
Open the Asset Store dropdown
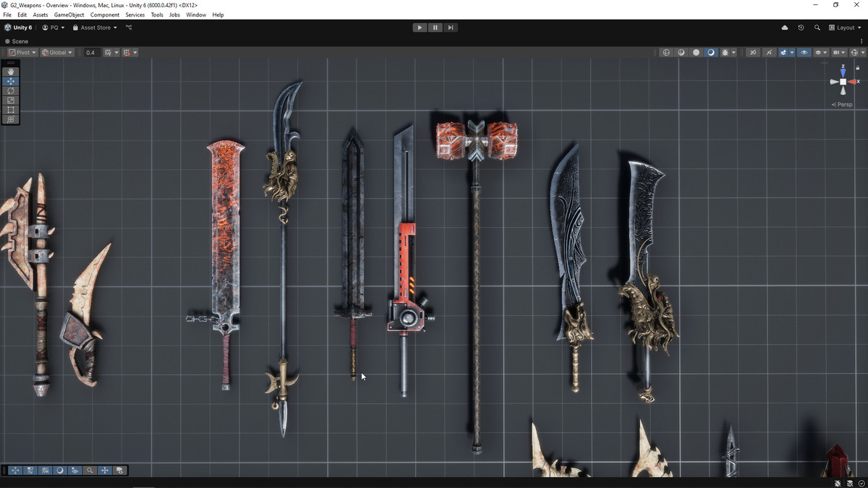(95, 27)
